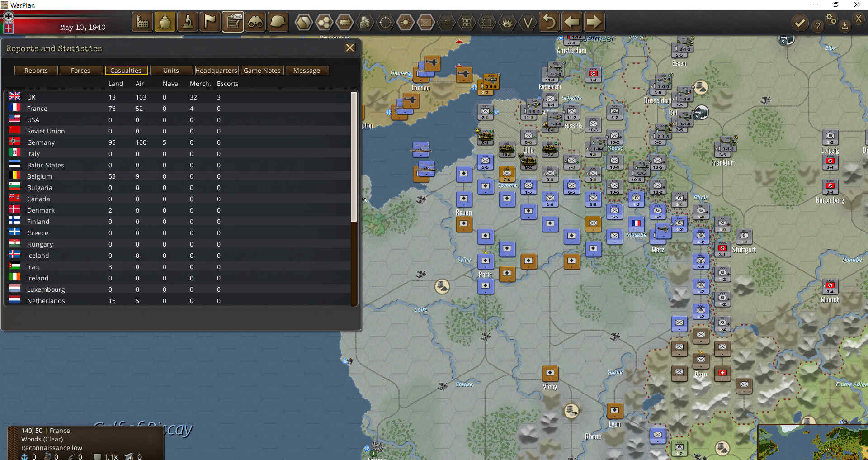Screen dimensions: 868x460
Task: Select the Casualties tab
Action: click(126, 71)
